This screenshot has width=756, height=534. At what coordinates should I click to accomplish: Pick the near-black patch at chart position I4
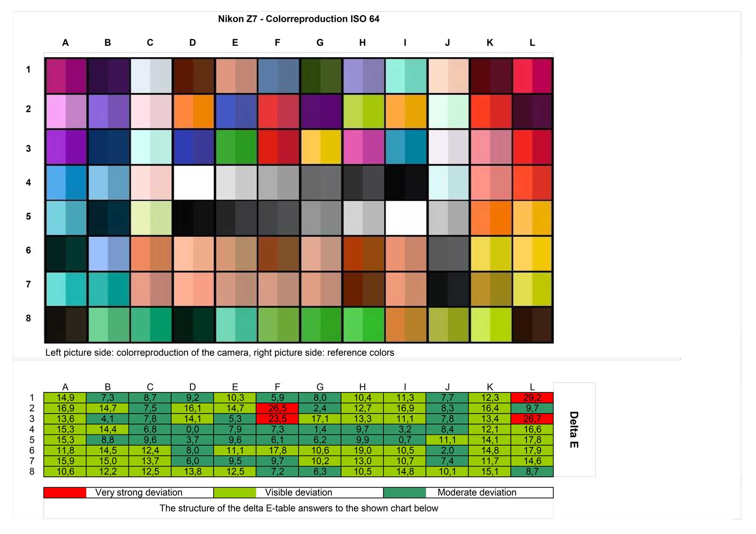click(x=406, y=182)
